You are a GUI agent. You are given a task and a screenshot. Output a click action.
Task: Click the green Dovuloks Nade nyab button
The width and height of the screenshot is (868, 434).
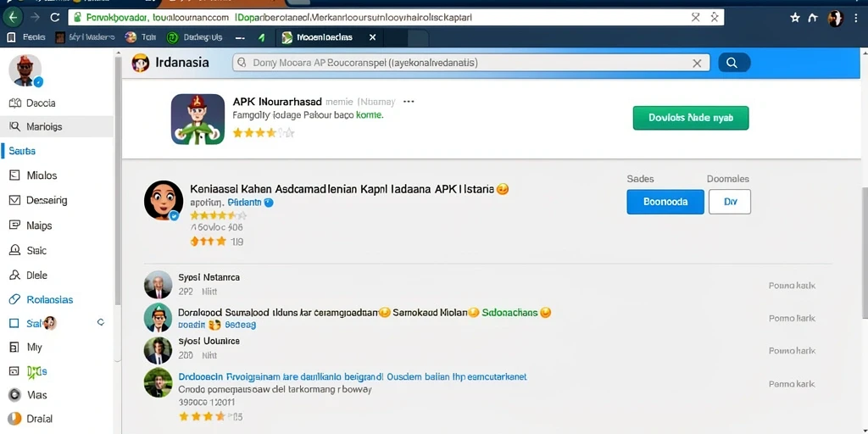[690, 118]
